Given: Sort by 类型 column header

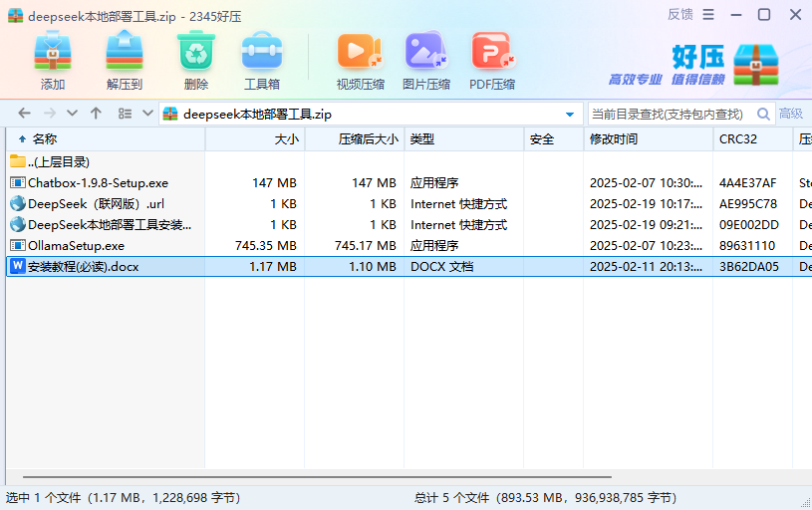Looking at the screenshot, I should point(464,139).
